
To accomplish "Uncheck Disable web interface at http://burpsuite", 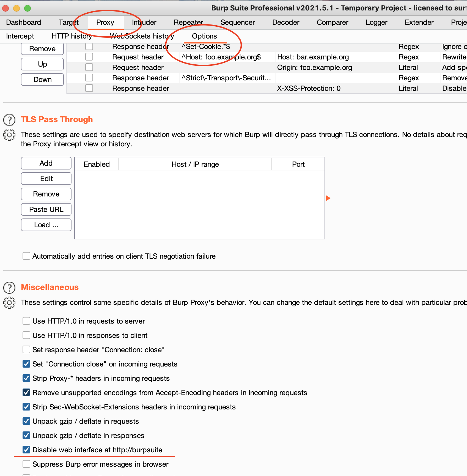I will tap(26, 450).
